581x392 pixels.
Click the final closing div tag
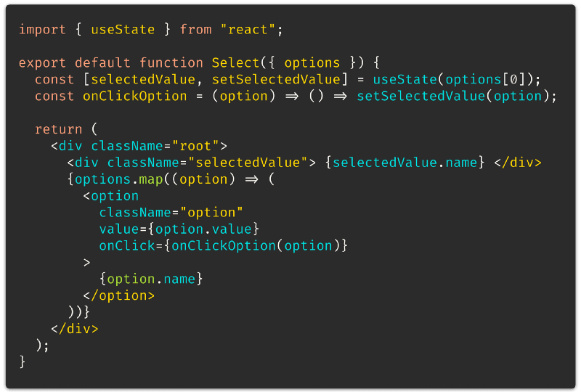(x=75, y=329)
